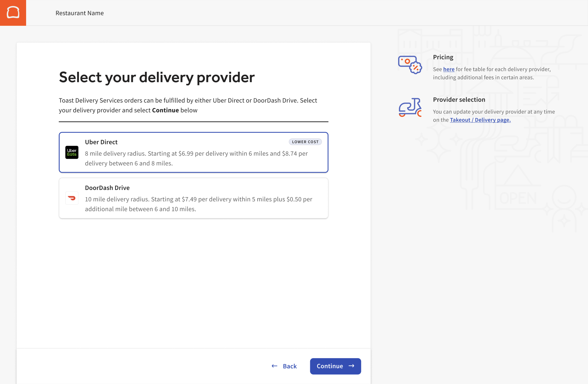Click the back arrow icon beside Back
This screenshot has width=588, height=384.
pyautogui.click(x=274, y=366)
